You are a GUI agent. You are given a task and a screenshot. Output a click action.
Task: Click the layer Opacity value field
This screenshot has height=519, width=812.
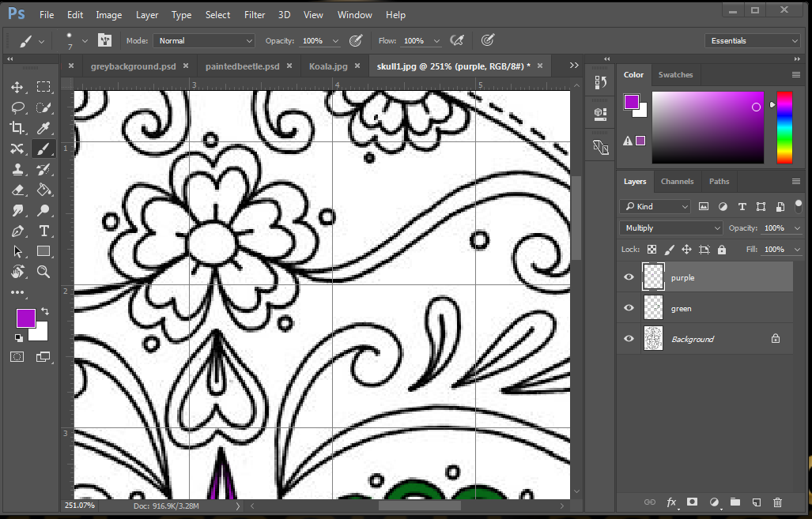[x=773, y=228]
